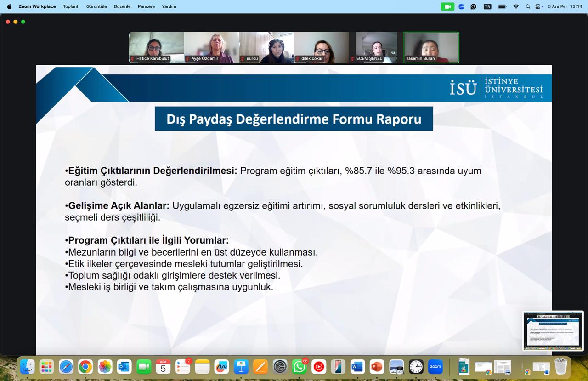588x381 pixels.
Task: Expand the TR input source menu
Action: [x=487, y=6]
